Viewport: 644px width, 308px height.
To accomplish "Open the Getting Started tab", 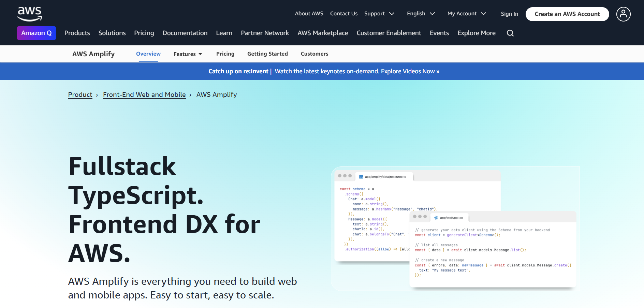I will tap(267, 54).
